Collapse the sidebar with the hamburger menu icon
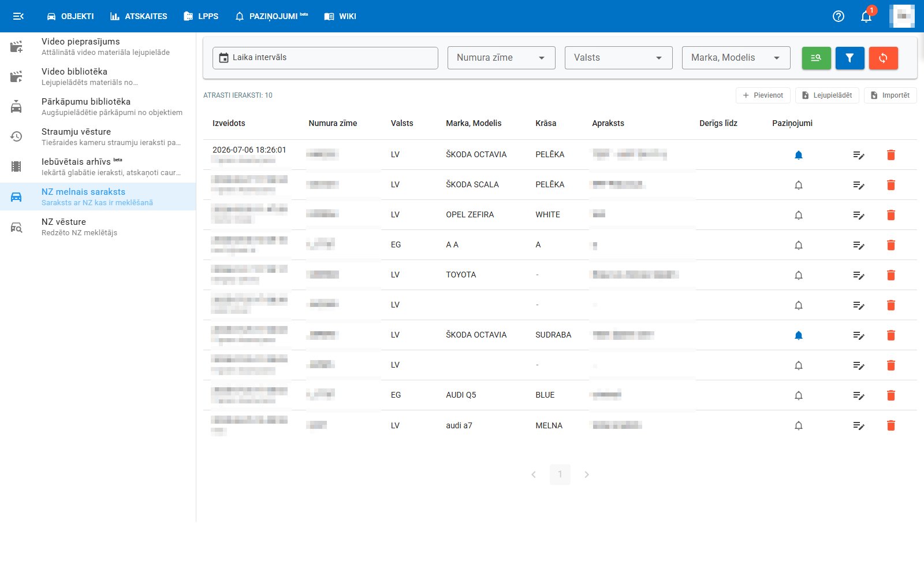 [x=18, y=16]
